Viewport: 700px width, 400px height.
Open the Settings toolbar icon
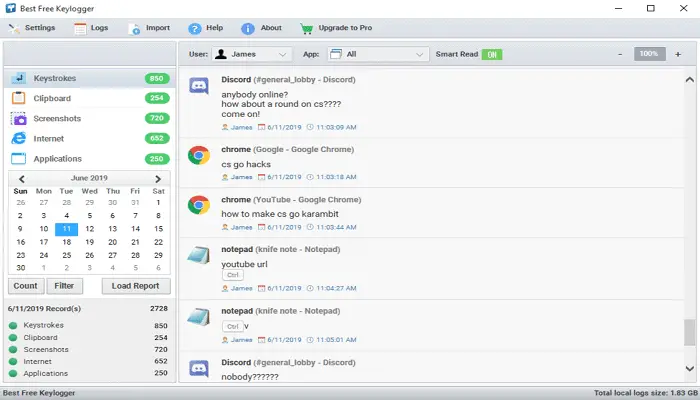tap(14, 28)
